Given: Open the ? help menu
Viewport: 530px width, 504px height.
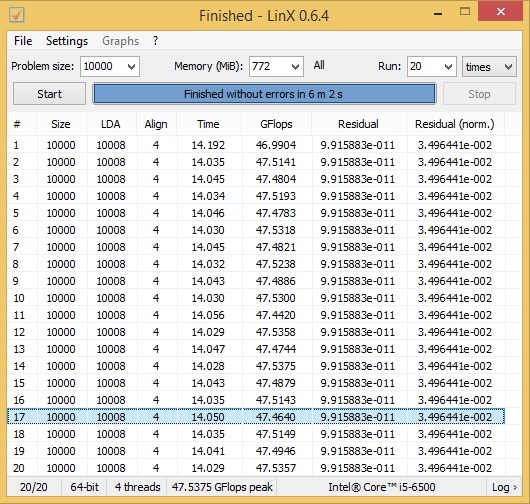Looking at the screenshot, I should click(155, 41).
